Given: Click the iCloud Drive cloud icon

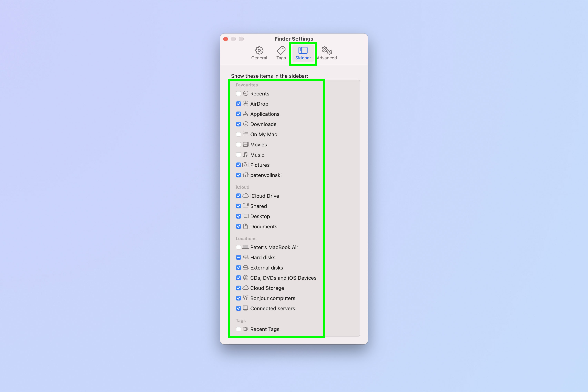Looking at the screenshot, I should (x=246, y=195).
